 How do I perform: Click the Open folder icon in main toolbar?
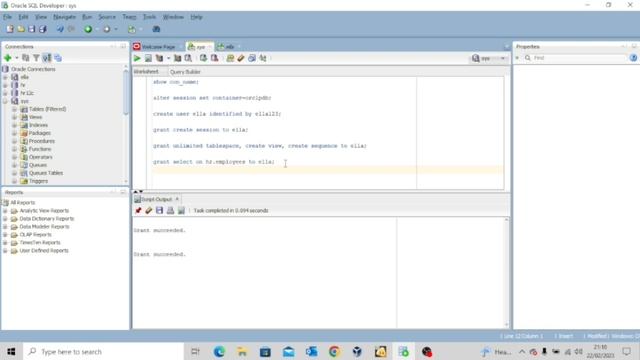pyautogui.click(x=21, y=29)
